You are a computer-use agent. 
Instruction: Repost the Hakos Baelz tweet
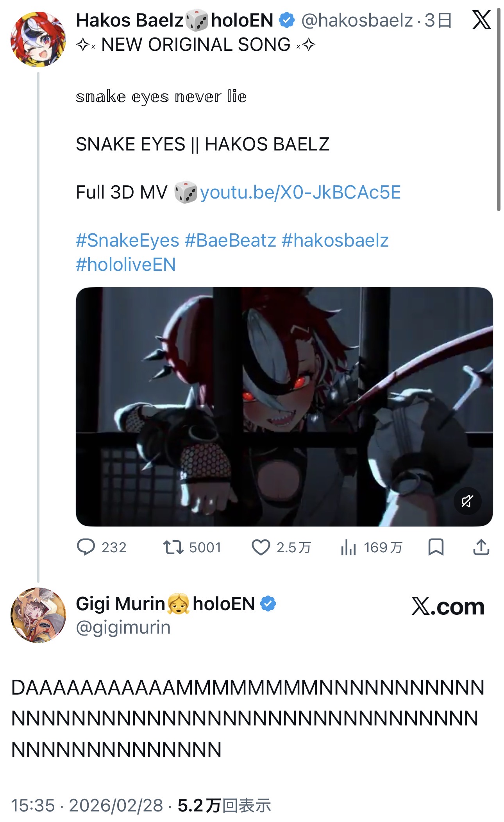coord(173,547)
